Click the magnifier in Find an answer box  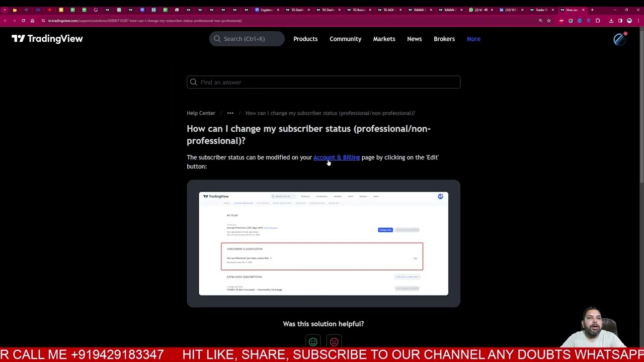194,82
